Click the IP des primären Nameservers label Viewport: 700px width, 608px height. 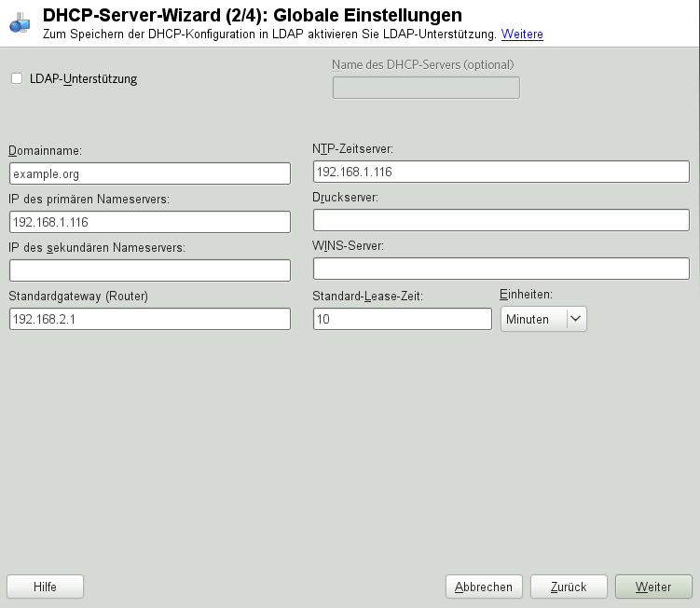tap(89, 200)
